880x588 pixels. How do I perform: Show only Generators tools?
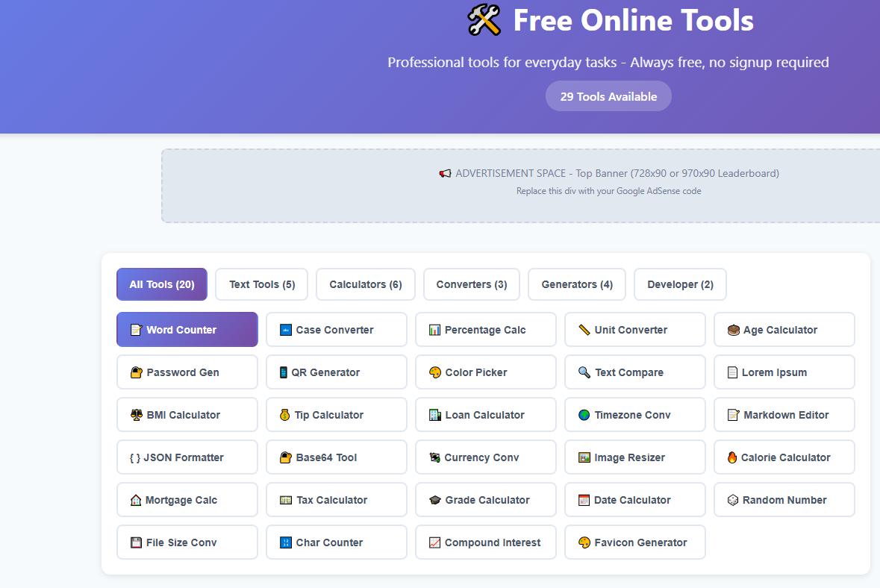pyautogui.click(x=576, y=284)
